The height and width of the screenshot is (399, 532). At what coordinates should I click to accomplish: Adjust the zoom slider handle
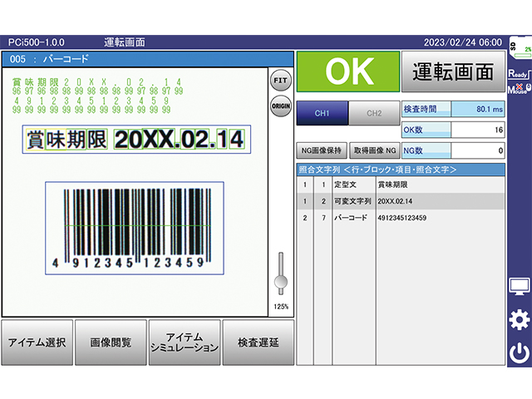tap(281, 282)
